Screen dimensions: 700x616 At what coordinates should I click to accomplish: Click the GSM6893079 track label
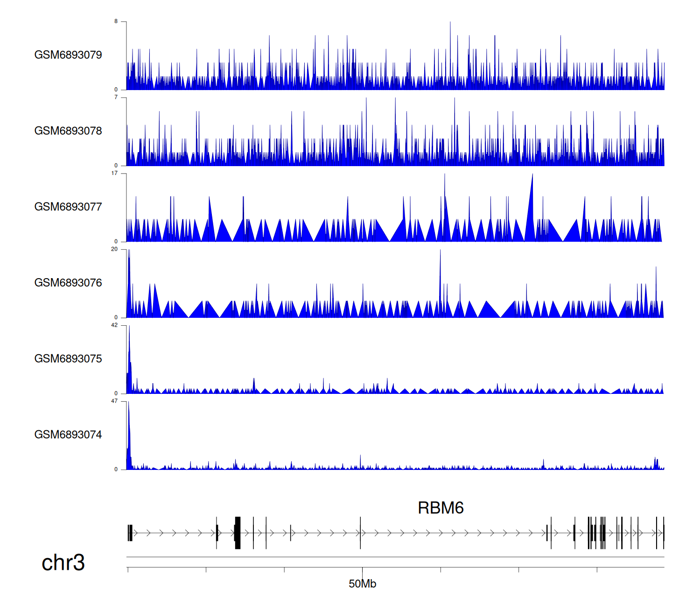[x=68, y=55]
